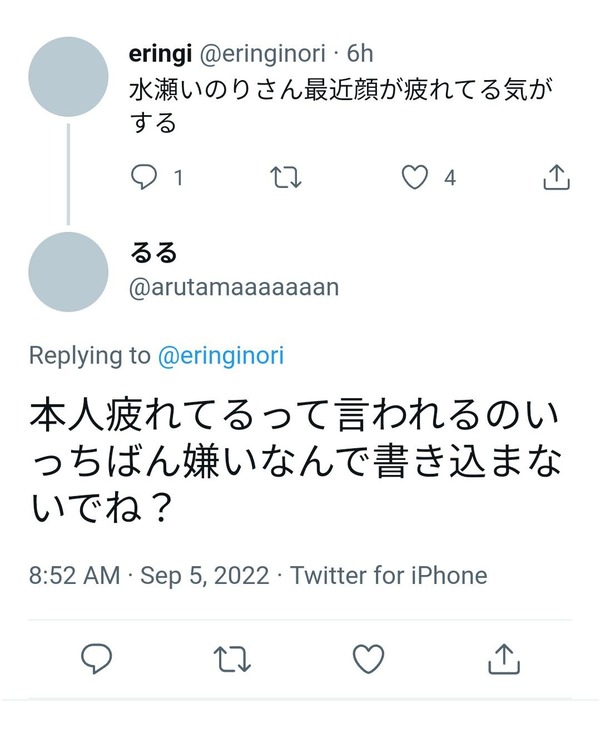
Task: Share eringi's tweet via share icon
Action: click(x=556, y=177)
